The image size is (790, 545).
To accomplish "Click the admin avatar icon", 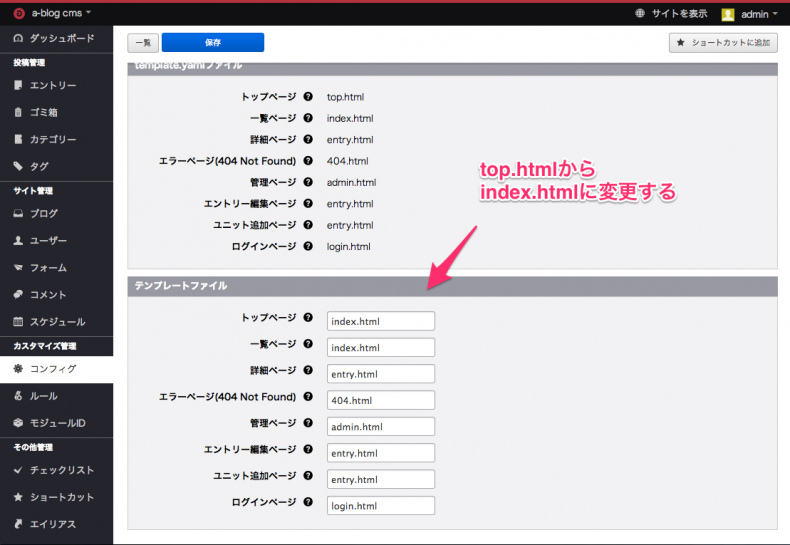I will point(728,14).
